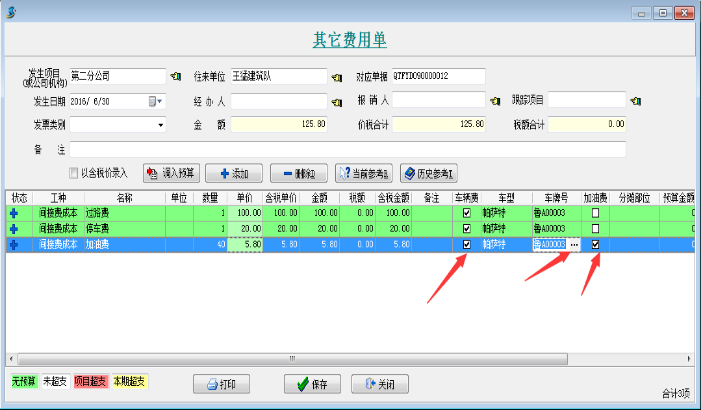Click lookup icon next to 经办人 field
Image resolution: width=701 pixels, height=410 pixels.
tap(336, 100)
